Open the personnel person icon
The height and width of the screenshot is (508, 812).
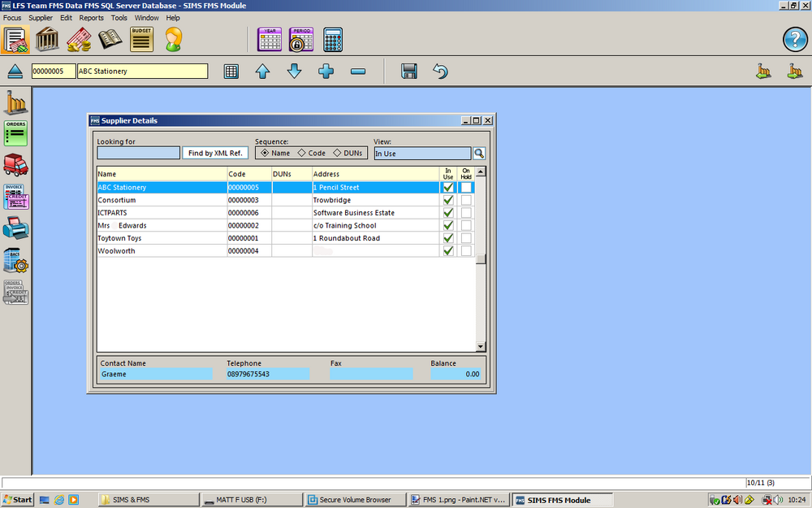174,39
